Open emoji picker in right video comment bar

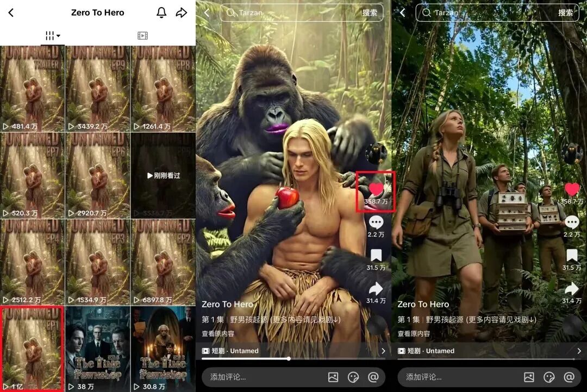(x=549, y=377)
